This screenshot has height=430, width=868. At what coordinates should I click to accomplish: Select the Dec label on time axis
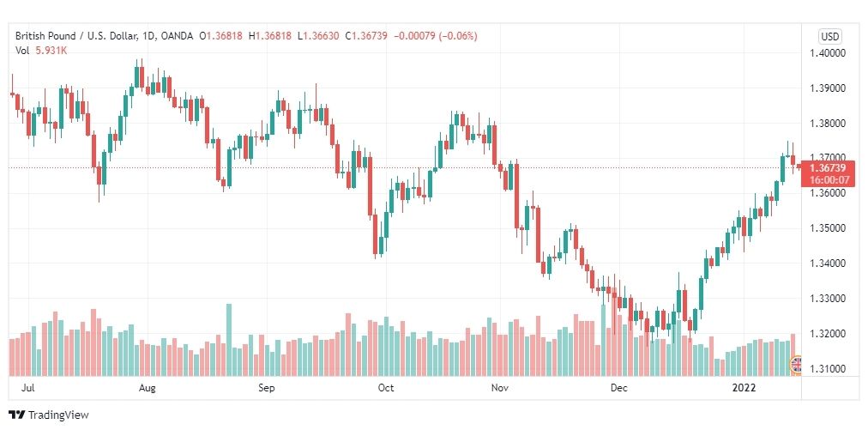(x=618, y=388)
